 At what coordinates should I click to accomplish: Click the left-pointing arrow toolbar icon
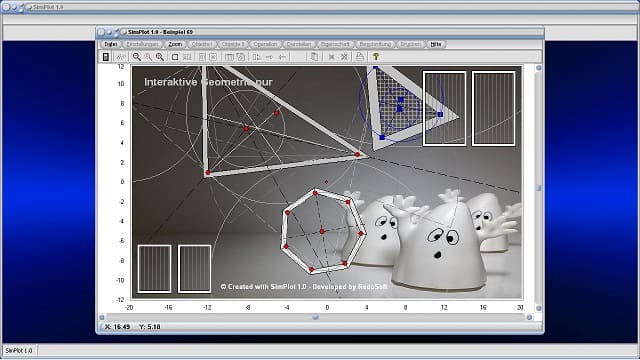pos(282,57)
